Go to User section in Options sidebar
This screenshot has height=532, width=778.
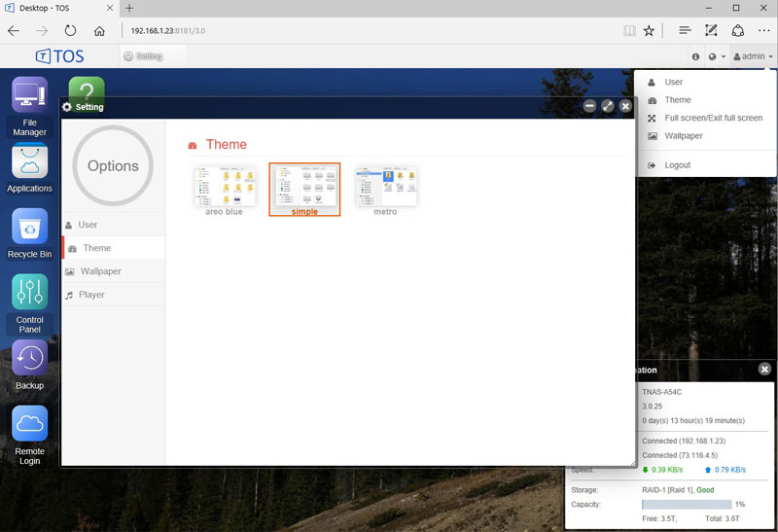88,225
